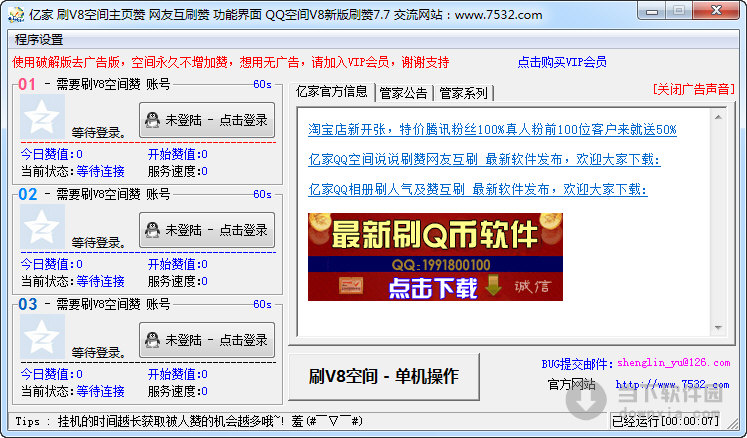Open 亿家QQ空间说说刷赞网友互刷 link
Image resolution: width=747 pixels, height=438 pixels.
484,160
